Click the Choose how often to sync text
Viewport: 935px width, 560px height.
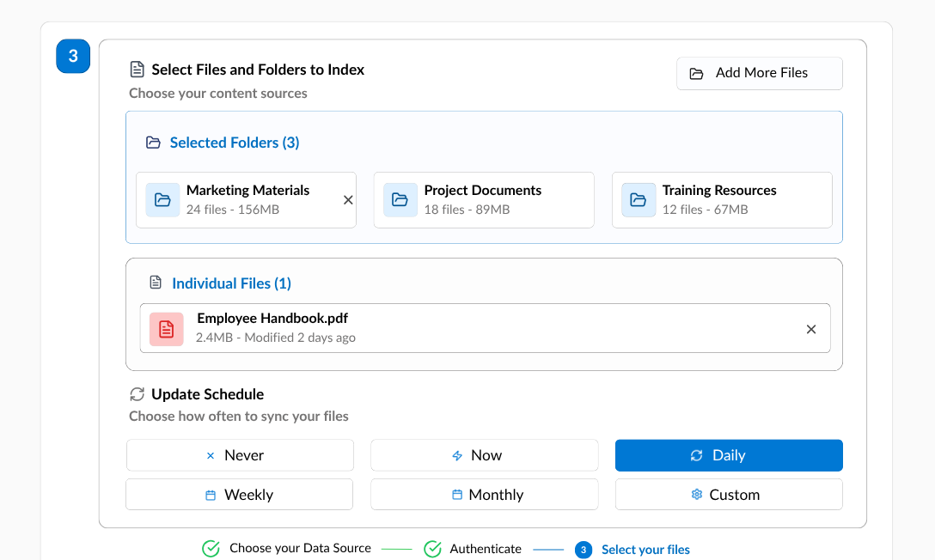coord(239,417)
